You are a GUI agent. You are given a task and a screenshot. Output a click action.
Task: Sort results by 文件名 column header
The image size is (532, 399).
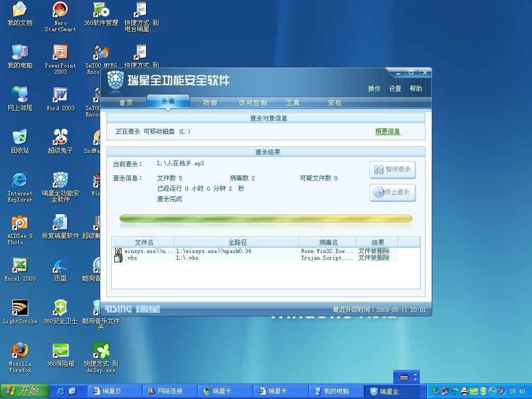[144, 242]
